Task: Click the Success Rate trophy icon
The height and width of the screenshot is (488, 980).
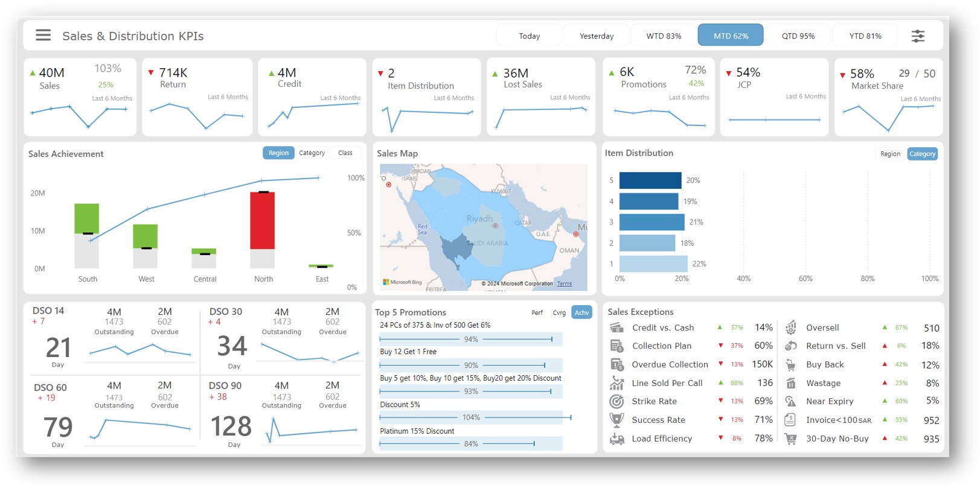Action: tap(617, 420)
